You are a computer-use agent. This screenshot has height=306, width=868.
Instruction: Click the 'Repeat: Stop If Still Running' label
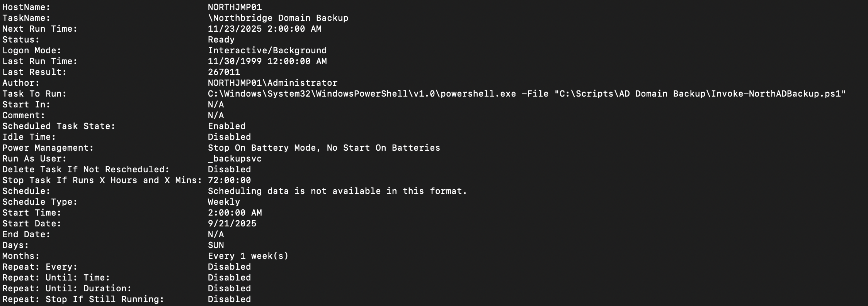pos(83,299)
